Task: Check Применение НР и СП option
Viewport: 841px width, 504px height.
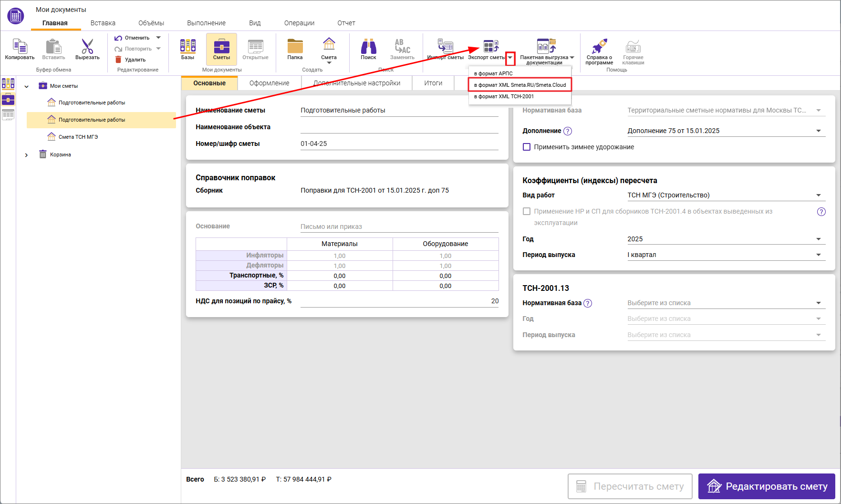Action: (x=527, y=211)
